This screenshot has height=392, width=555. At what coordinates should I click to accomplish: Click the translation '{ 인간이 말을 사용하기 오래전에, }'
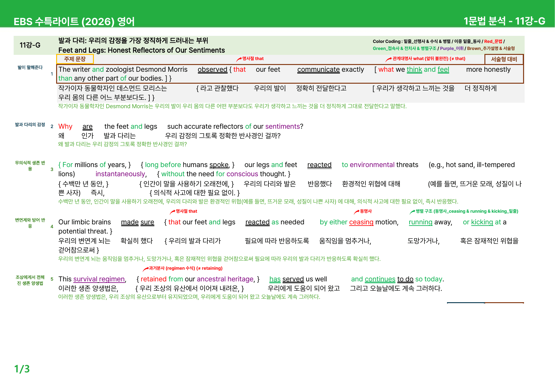pos(187,184)
